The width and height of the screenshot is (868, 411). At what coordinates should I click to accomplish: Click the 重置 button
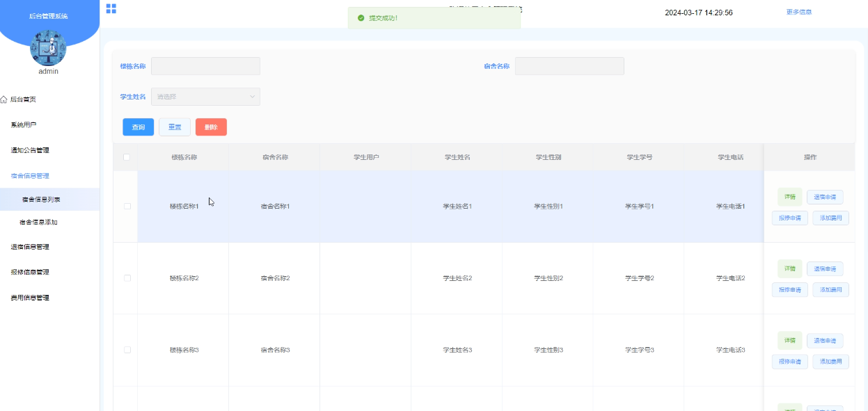tap(175, 127)
